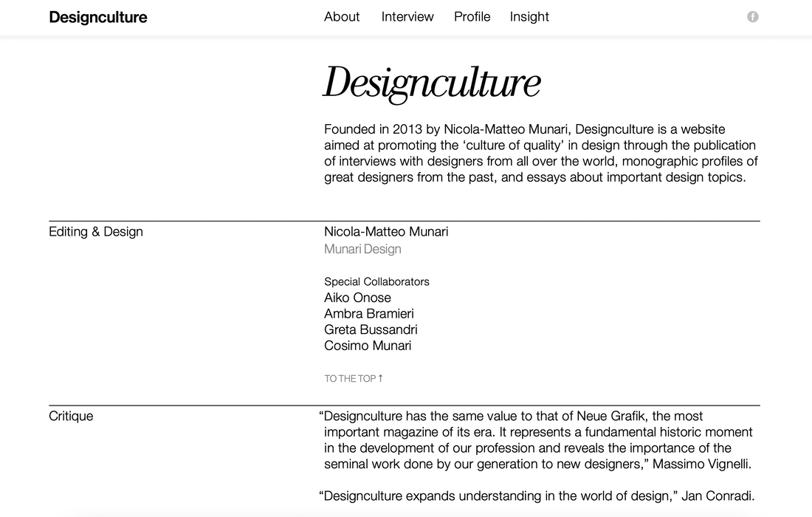
Task: Click the Designculture header logo
Action: [x=98, y=17]
